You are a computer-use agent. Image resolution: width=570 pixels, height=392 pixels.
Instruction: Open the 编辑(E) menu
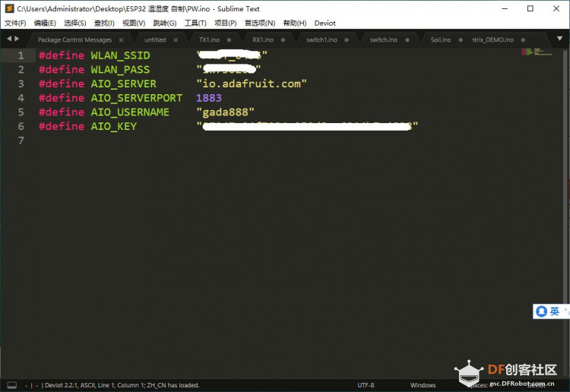(x=45, y=24)
